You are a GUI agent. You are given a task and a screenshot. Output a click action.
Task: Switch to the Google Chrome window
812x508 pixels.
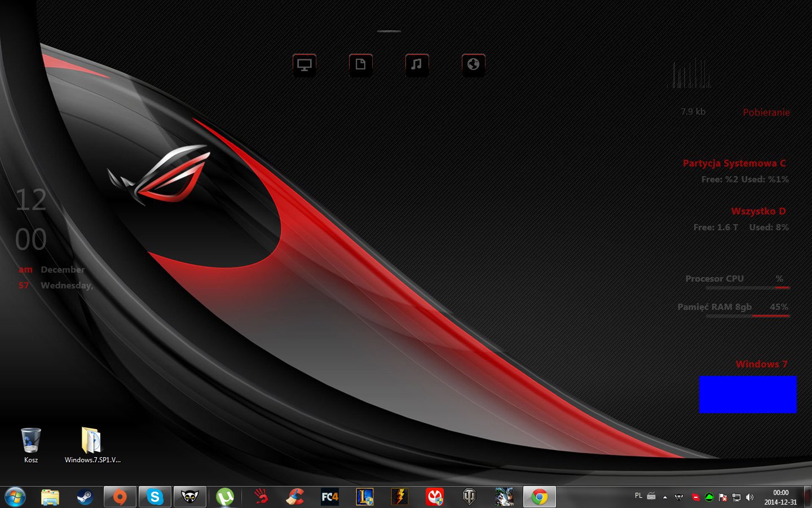(x=540, y=497)
